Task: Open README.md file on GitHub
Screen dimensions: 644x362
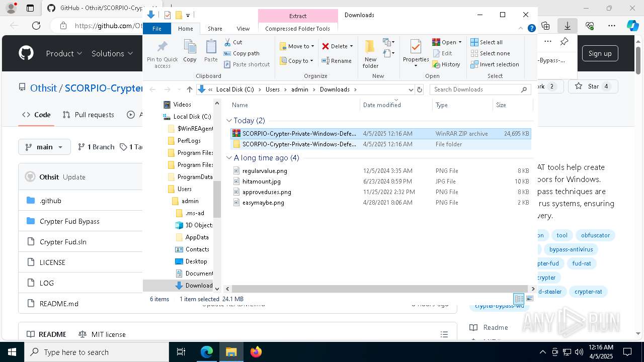Action: coord(59,304)
